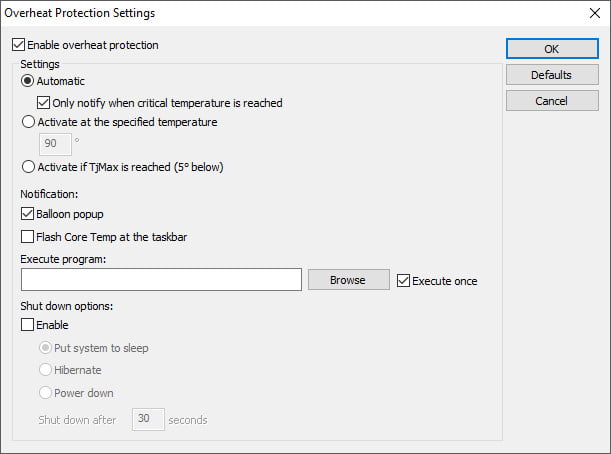Check Enable under Shut down options
Screen dimensions: 611x454
27,325
